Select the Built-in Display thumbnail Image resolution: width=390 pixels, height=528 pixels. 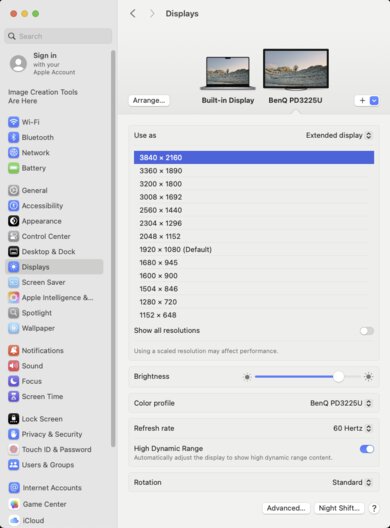coord(228,73)
